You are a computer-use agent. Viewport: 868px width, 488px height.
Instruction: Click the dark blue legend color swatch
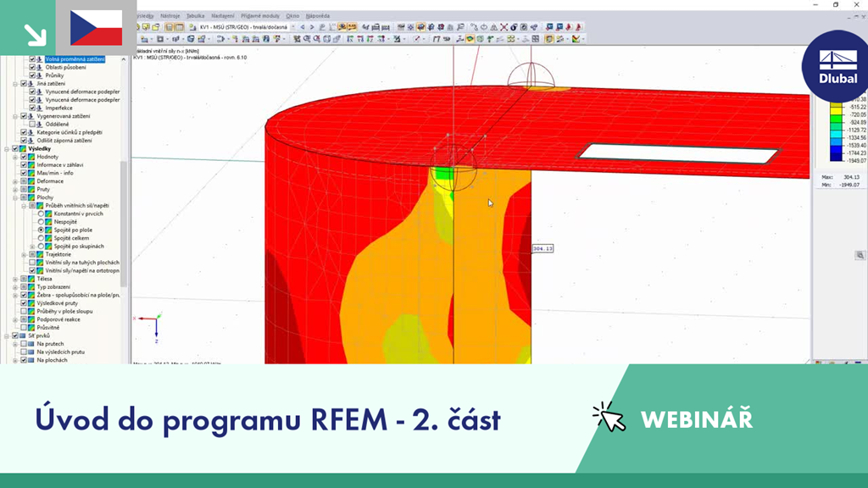836,158
